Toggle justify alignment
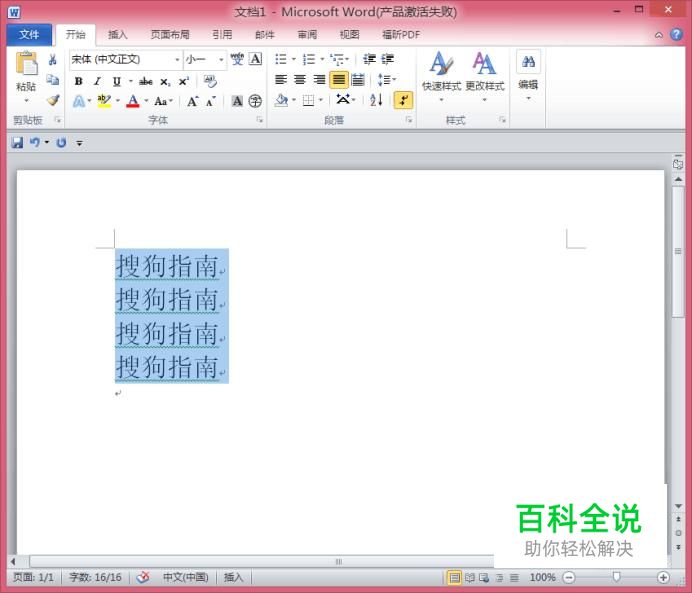Screen dimensions: 692x593 [338, 80]
